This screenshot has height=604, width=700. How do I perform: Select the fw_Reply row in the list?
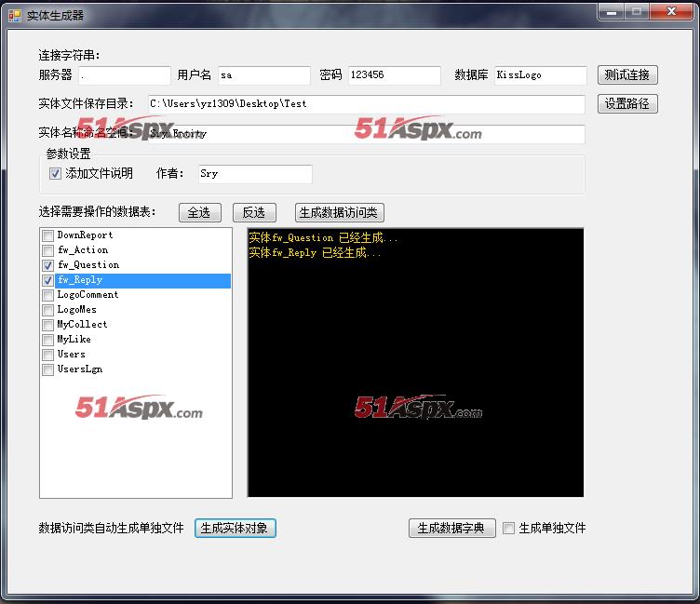(x=142, y=280)
